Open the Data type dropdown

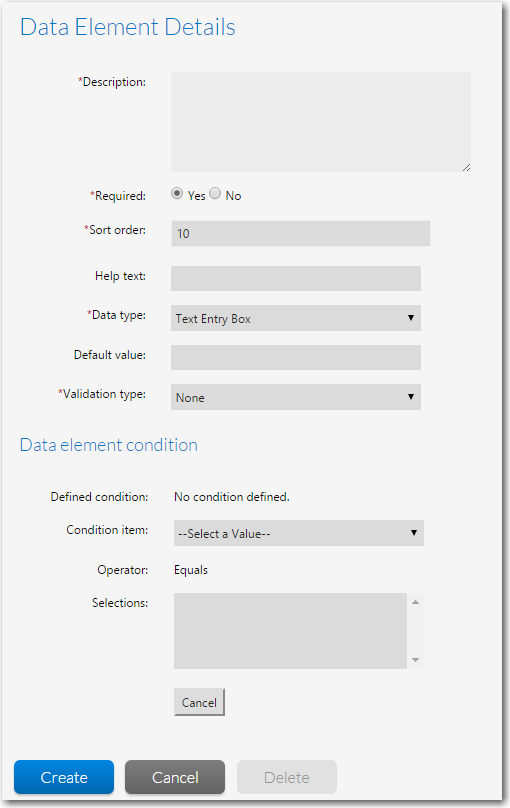[296, 318]
